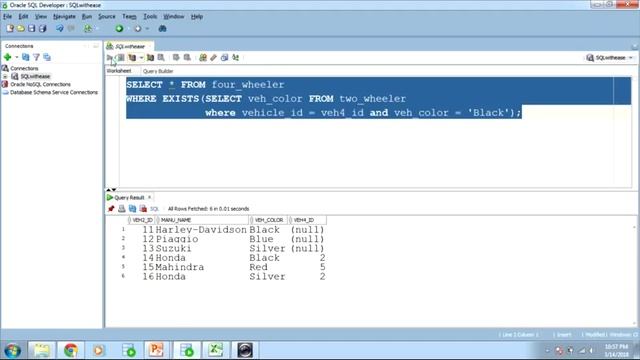The width and height of the screenshot is (640, 360).
Task: Open the File menu
Action: tap(7, 16)
